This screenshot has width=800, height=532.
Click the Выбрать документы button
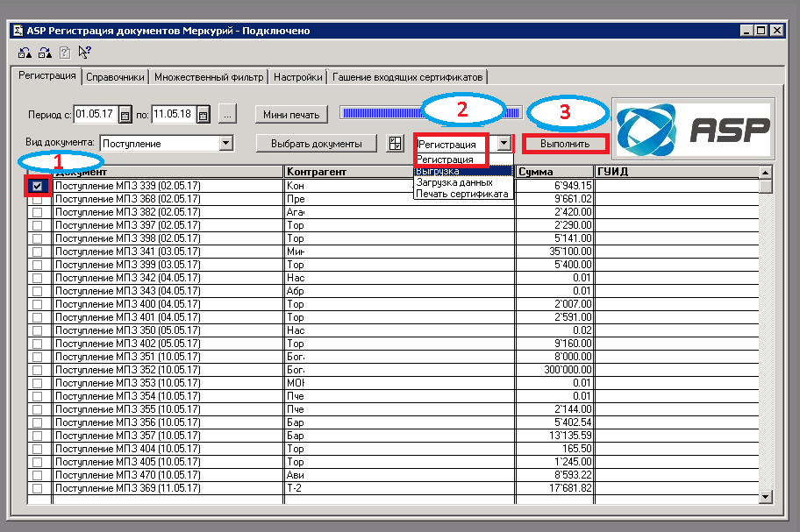pyautogui.click(x=317, y=144)
